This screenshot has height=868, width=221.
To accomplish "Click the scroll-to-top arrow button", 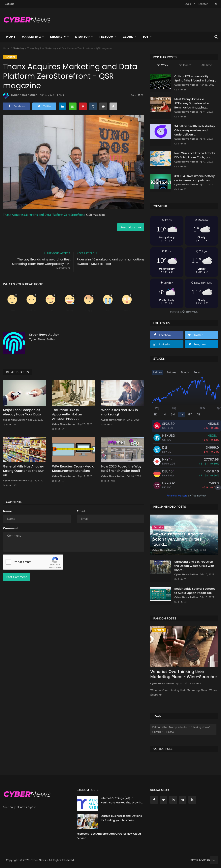I will (x=214, y=860).
